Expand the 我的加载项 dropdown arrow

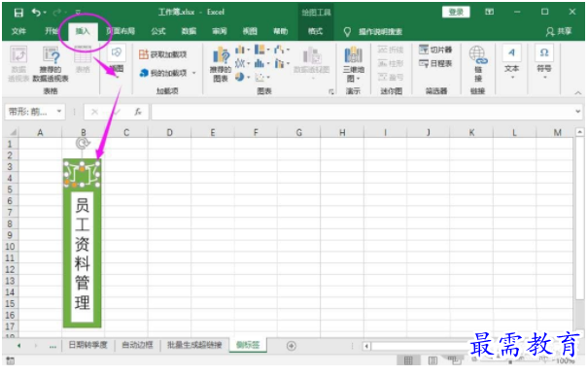coord(194,73)
